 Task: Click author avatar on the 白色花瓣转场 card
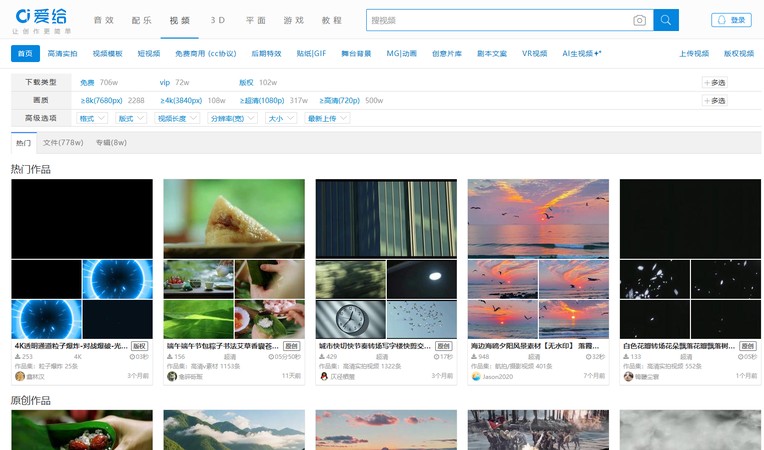coord(628,376)
